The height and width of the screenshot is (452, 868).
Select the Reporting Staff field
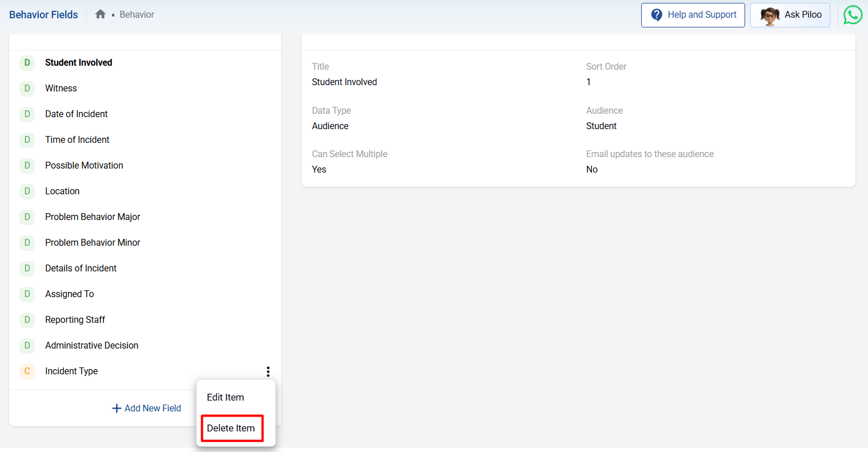pos(75,320)
